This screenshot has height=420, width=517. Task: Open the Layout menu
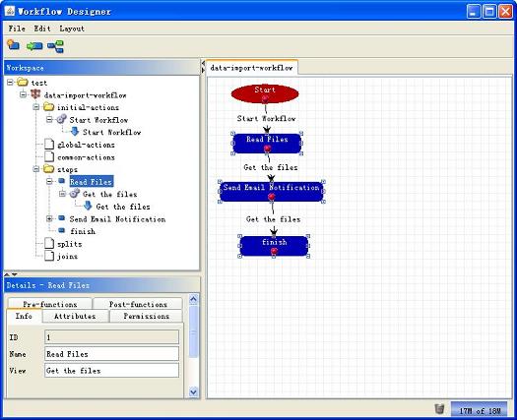[x=72, y=29]
